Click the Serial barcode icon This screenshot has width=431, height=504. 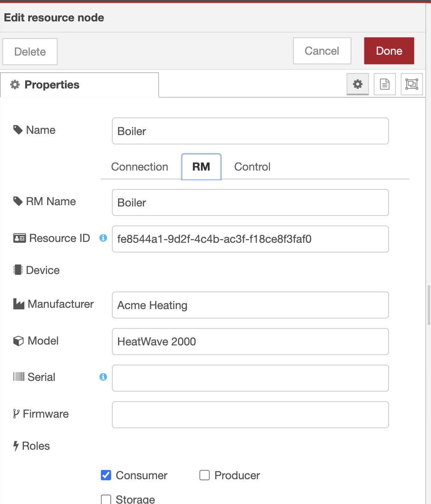19,377
